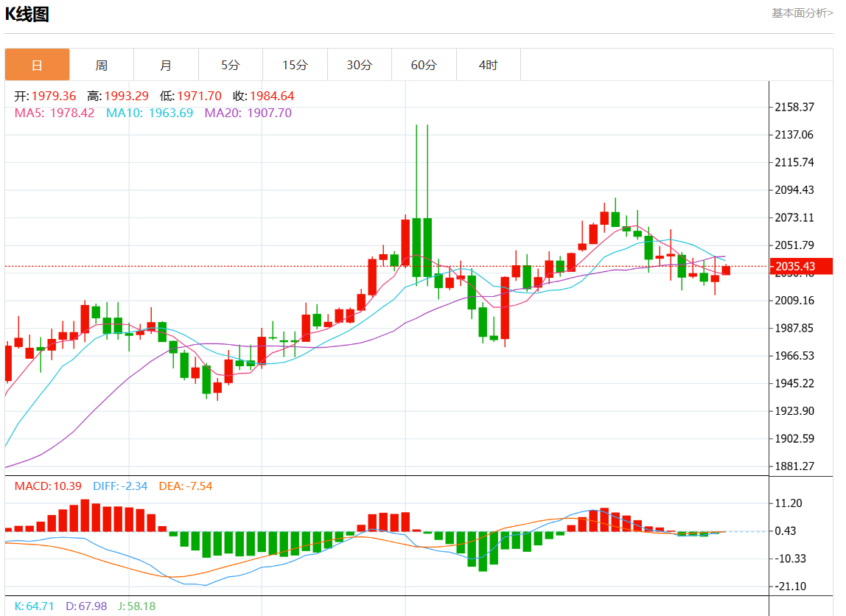Click the 2115.74 price axis label
This screenshot has height=616, width=846.
(x=794, y=162)
